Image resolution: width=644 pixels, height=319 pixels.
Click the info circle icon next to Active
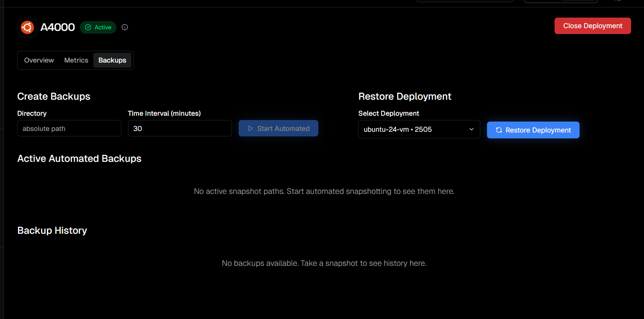pos(125,27)
